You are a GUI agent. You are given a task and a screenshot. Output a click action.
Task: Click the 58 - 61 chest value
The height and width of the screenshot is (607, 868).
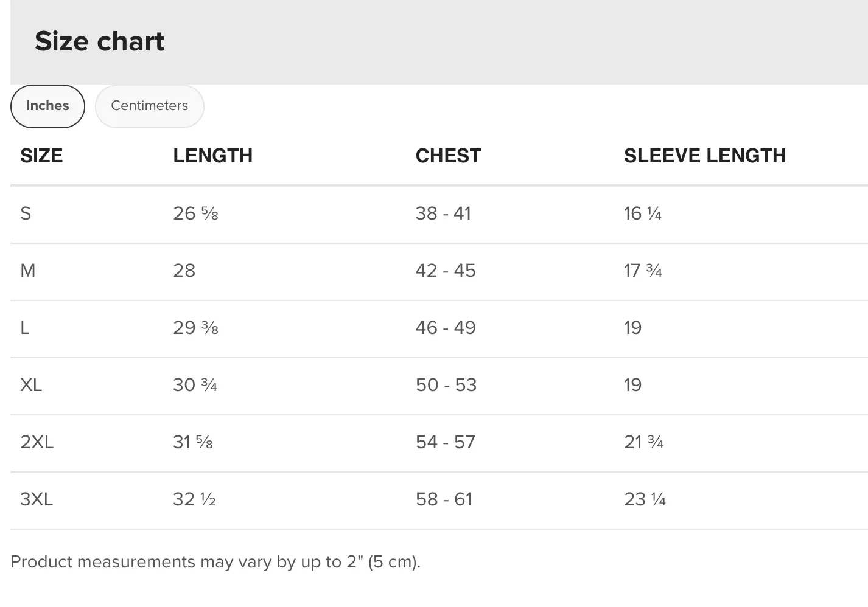click(x=444, y=499)
